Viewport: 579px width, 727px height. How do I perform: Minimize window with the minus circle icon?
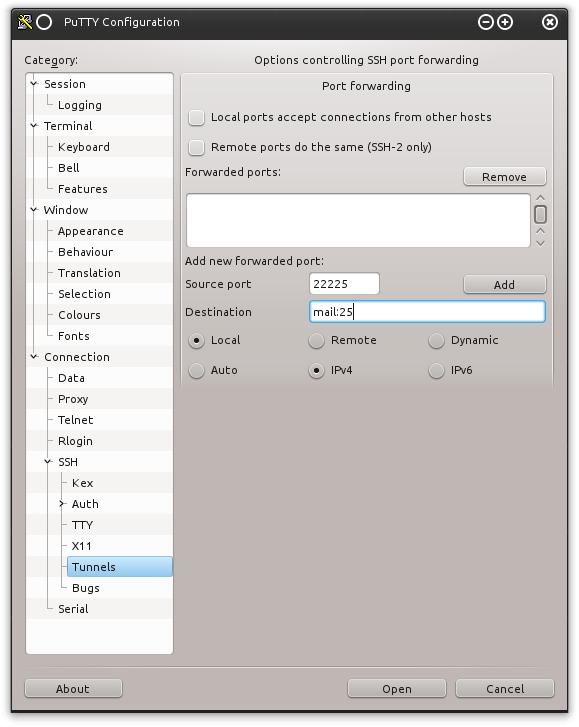point(485,22)
